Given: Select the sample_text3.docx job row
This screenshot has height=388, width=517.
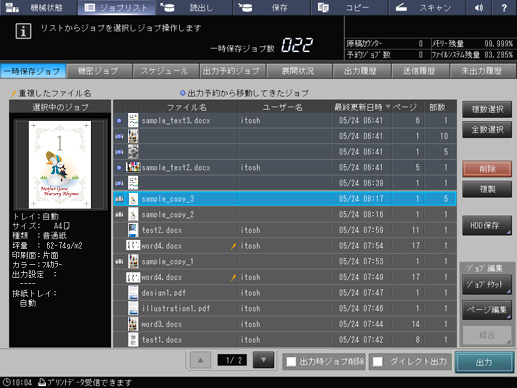Looking at the screenshot, I should pyautogui.click(x=285, y=120).
